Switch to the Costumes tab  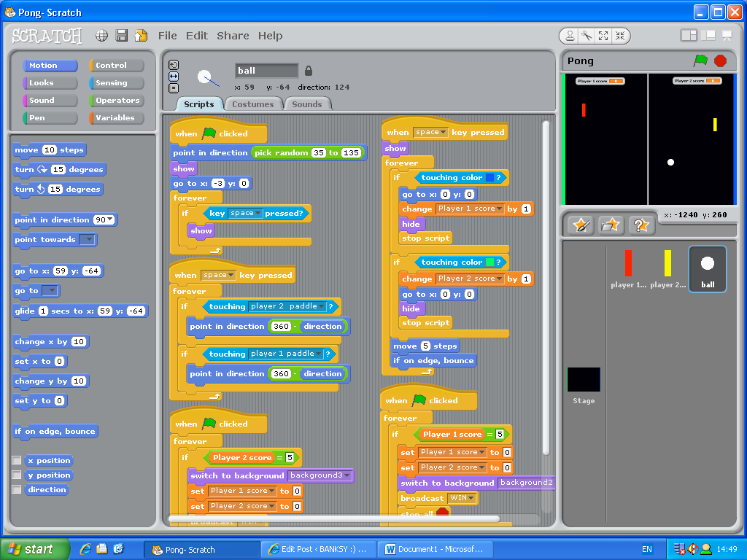click(x=253, y=104)
